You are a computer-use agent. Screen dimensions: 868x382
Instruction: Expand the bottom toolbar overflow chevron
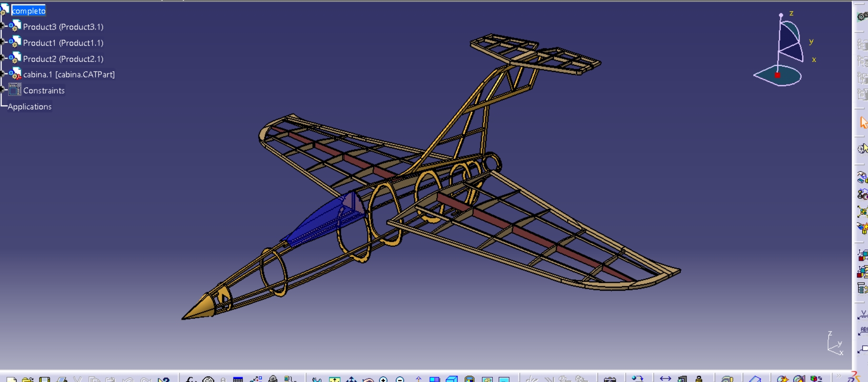(838, 377)
